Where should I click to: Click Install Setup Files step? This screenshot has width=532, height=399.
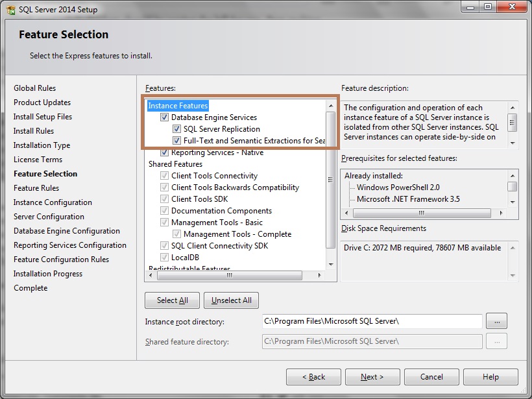[x=43, y=117]
